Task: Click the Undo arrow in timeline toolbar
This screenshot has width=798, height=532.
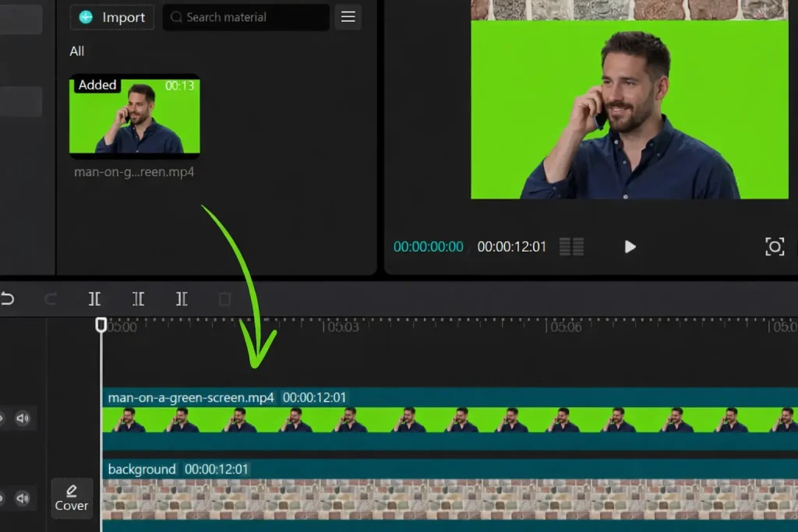Action: 7,299
